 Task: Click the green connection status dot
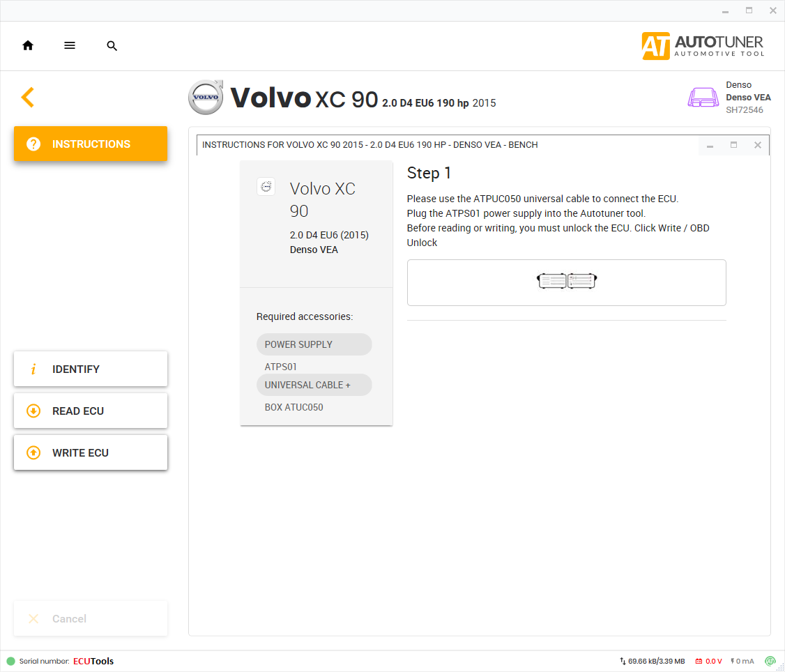(x=10, y=661)
